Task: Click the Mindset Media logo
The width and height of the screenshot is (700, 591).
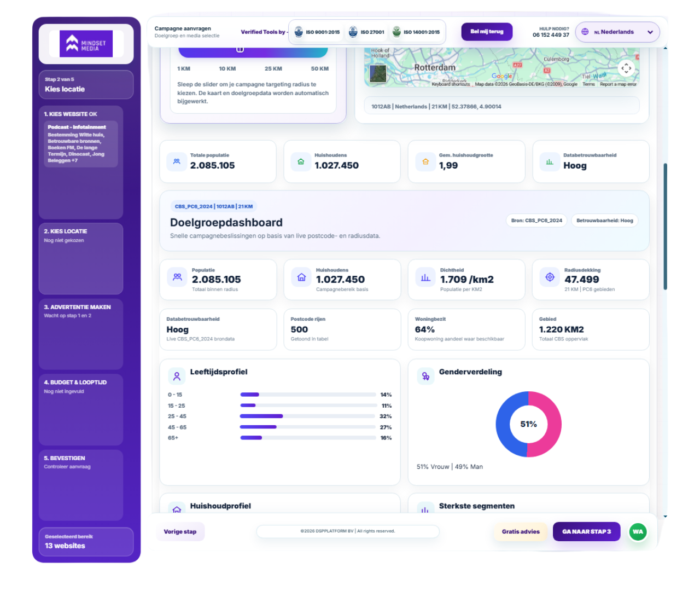Action: click(x=86, y=44)
